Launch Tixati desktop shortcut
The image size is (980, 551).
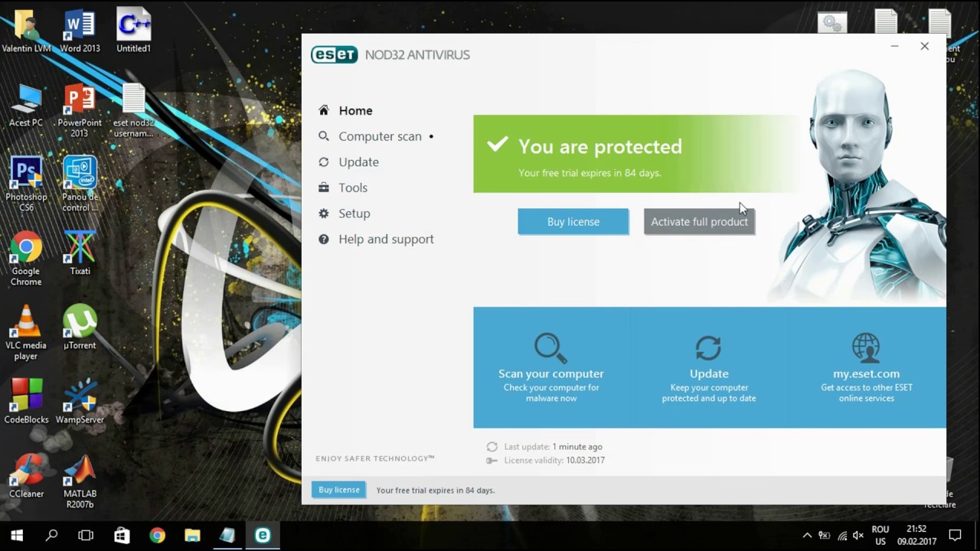(x=80, y=253)
